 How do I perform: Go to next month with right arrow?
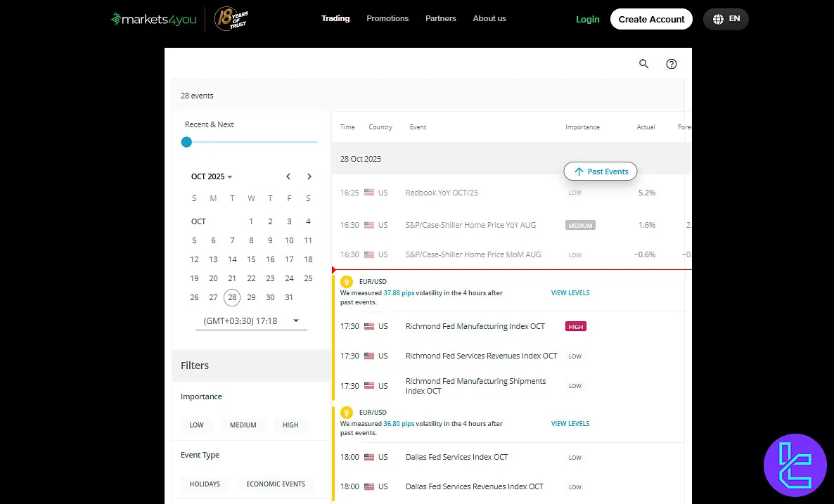click(309, 176)
